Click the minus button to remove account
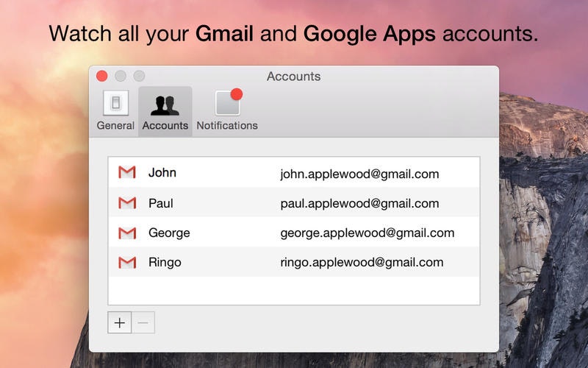The height and width of the screenshot is (368, 588). click(143, 322)
